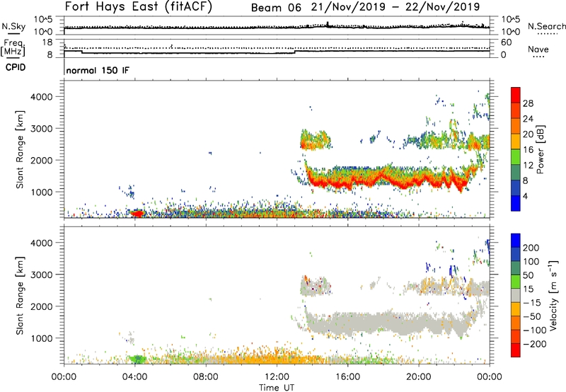Click the '16:00' time axis tick label
This screenshot has height=392, width=566.
347,377
